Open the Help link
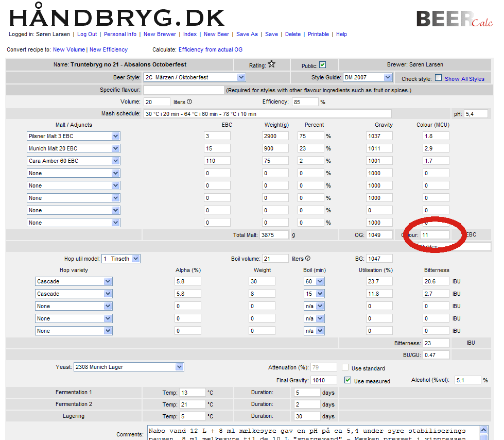Screen dimensions: 504x440 point(341,34)
